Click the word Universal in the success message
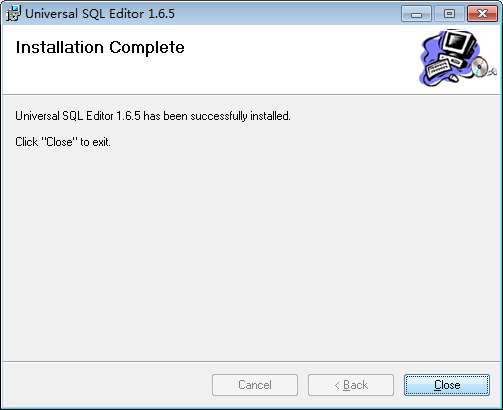Image resolution: width=503 pixels, height=410 pixels. tap(37, 116)
